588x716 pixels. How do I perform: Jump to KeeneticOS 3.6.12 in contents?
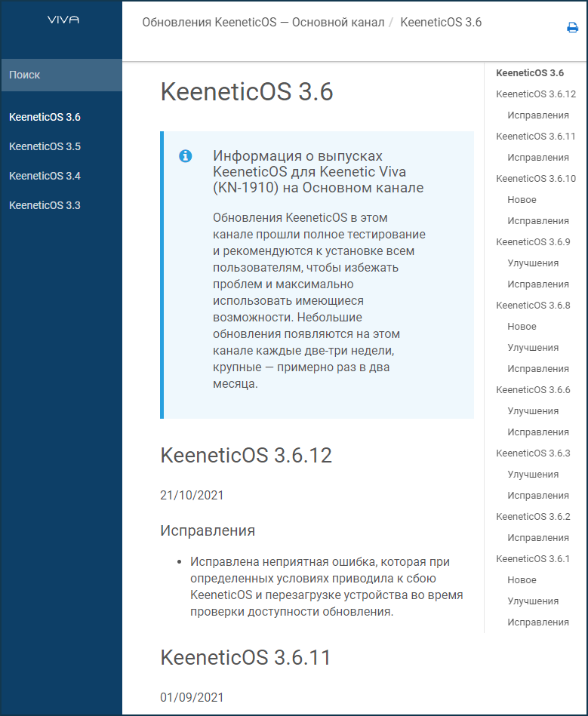pos(536,94)
